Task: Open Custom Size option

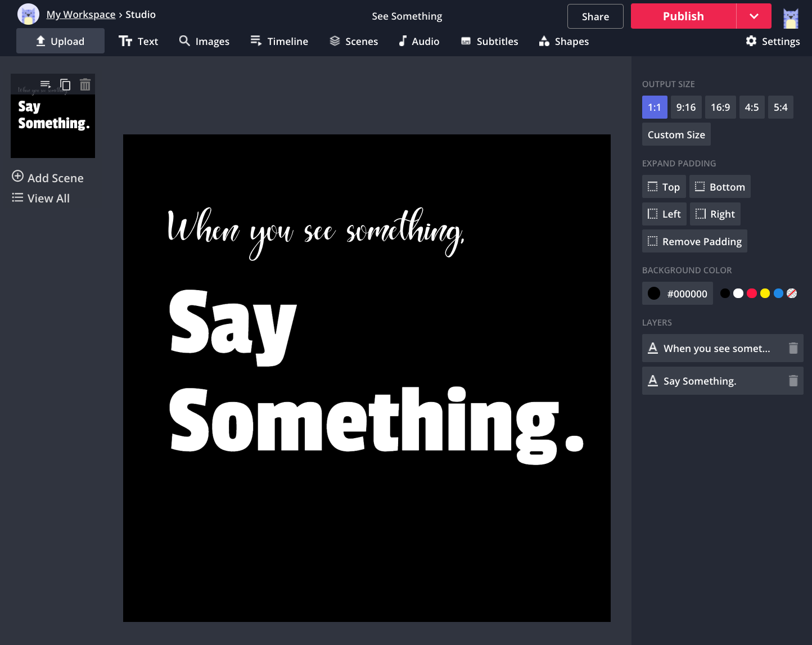Action: [x=676, y=134]
